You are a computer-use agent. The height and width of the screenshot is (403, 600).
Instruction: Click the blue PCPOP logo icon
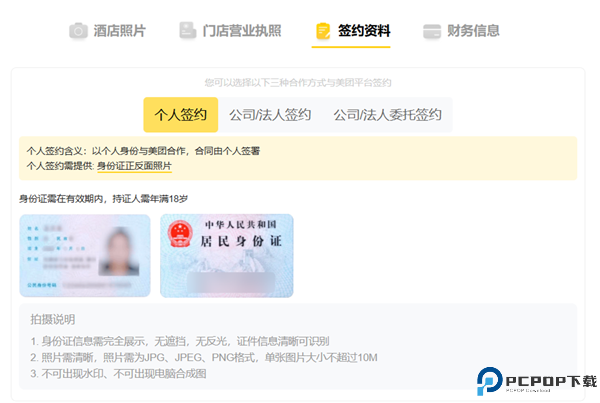(490, 382)
